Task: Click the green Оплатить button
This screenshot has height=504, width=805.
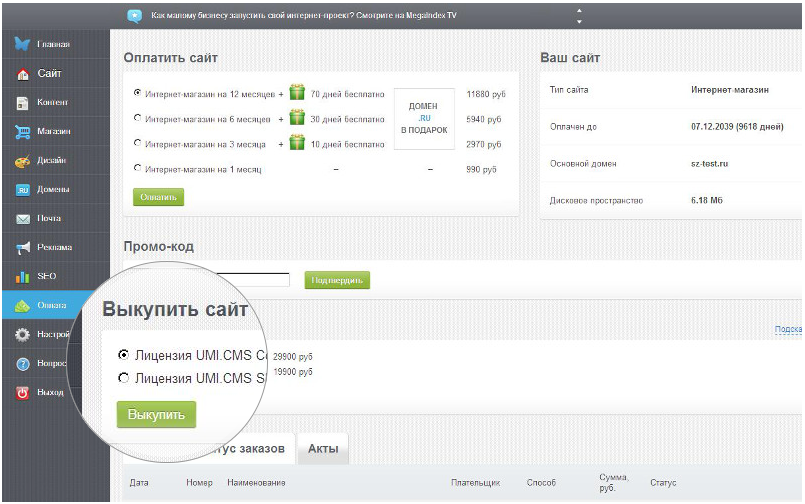Action: (158, 197)
